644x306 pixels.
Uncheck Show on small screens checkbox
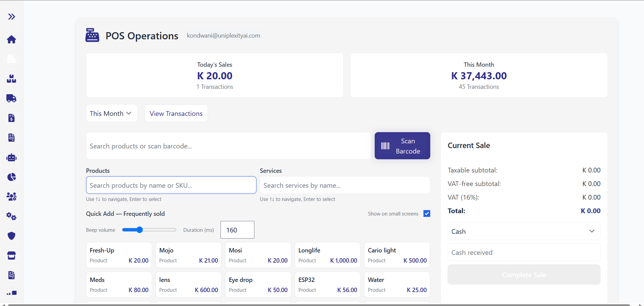[427, 213]
